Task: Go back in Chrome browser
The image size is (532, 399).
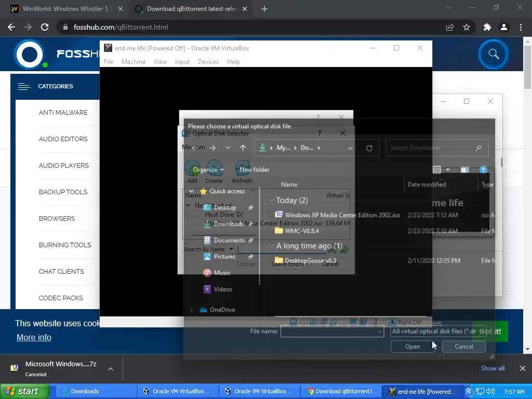Action: pos(11,27)
